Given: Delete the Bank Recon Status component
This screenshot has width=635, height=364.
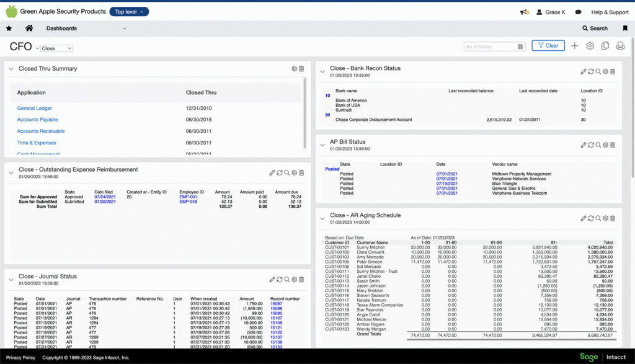Looking at the screenshot, I should (x=613, y=72).
